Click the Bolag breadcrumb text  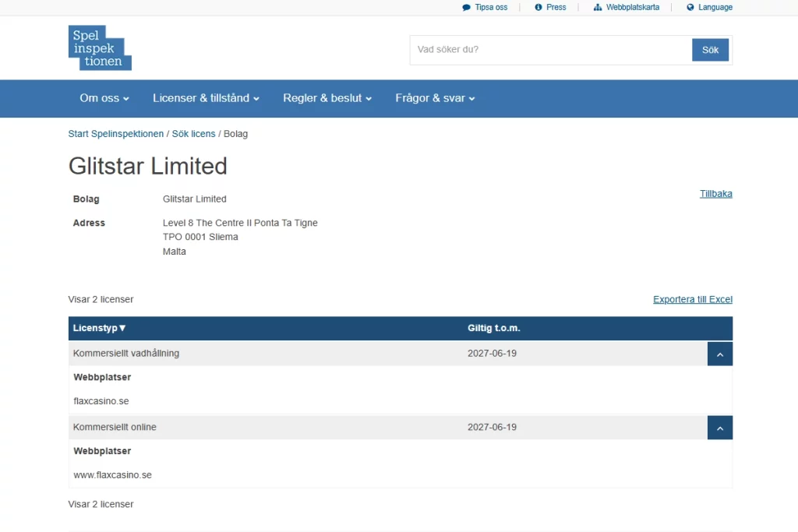pyautogui.click(x=235, y=134)
